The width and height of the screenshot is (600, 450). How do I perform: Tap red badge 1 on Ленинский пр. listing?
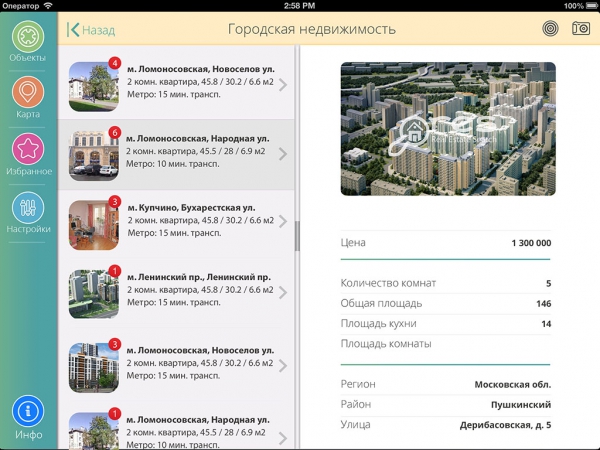coord(115,271)
